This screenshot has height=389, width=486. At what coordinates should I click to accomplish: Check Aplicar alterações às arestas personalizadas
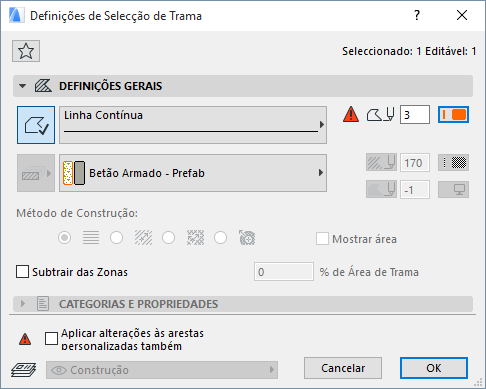(x=51, y=339)
